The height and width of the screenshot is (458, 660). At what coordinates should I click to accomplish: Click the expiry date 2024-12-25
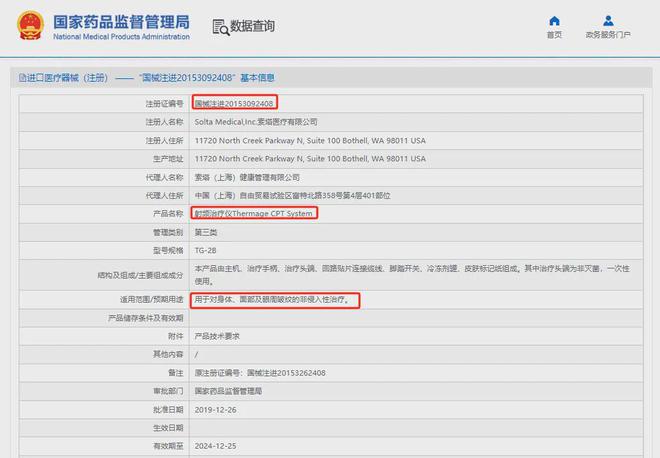tap(214, 447)
